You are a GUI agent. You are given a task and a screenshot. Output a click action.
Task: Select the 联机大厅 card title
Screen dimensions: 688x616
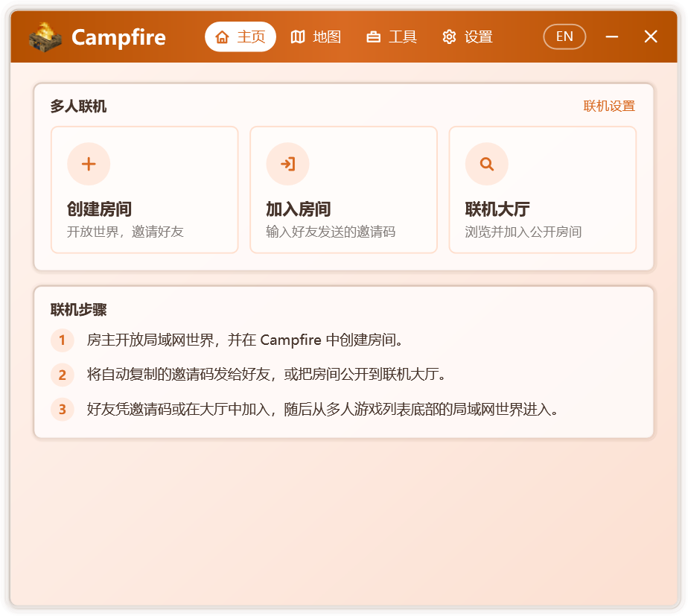(x=497, y=209)
